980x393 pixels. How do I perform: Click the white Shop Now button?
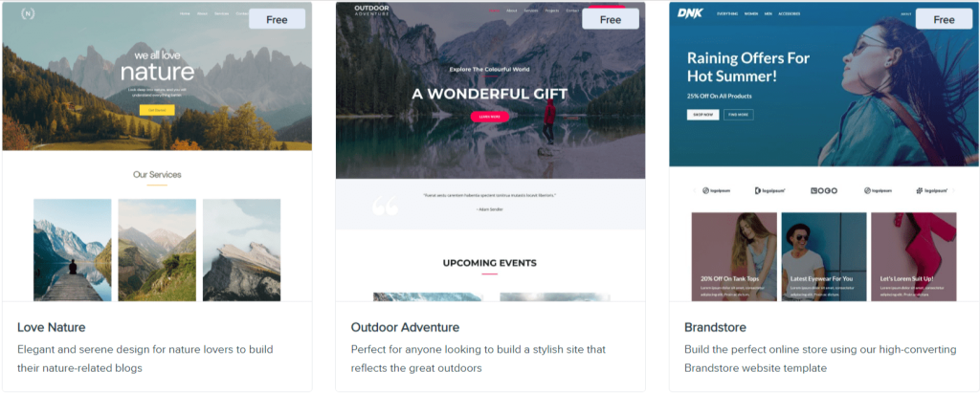coord(703,115)
